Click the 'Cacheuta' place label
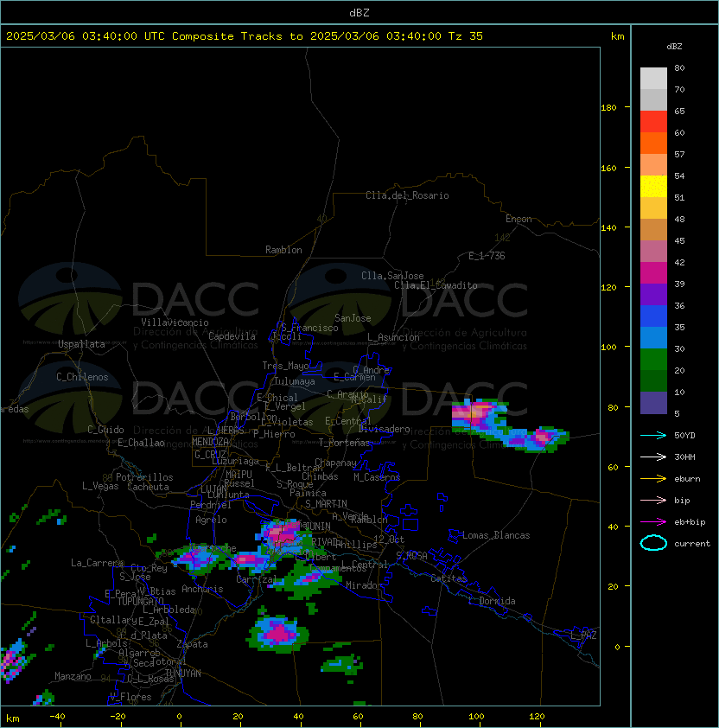The width and height of the screenshot is (719, 728). tap(148, 487)
